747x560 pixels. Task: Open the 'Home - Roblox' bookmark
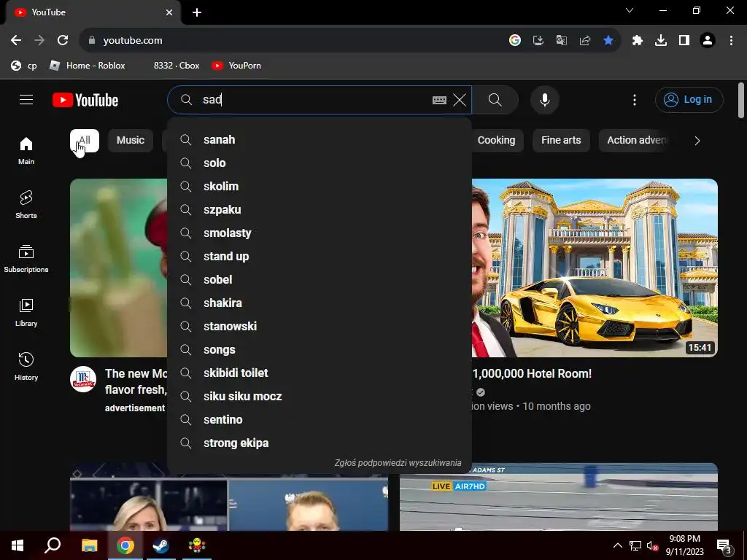pyautogui.click(x=88, y=65)
